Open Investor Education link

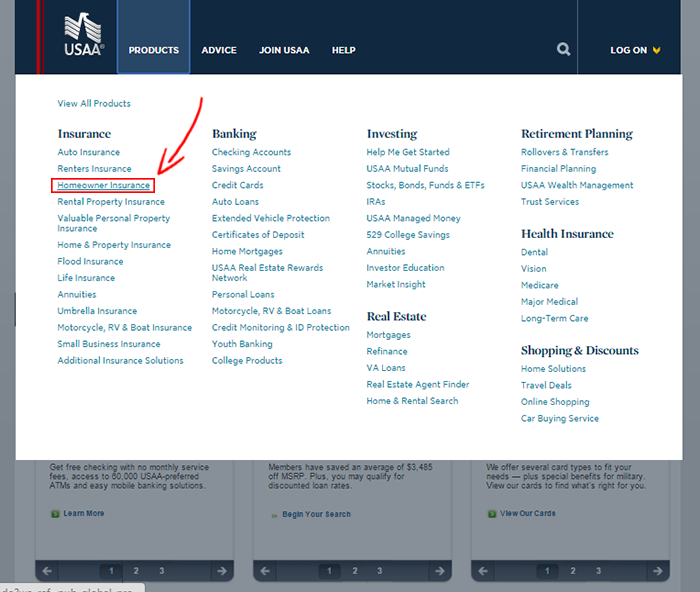click(405, 268)
